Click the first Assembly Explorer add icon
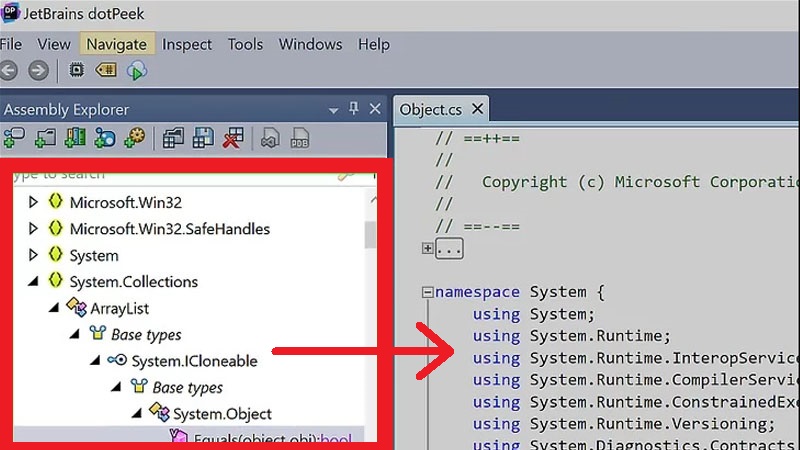Image resolution: width=800 pixels, height=450 pixels. click(x=14, y=138)
